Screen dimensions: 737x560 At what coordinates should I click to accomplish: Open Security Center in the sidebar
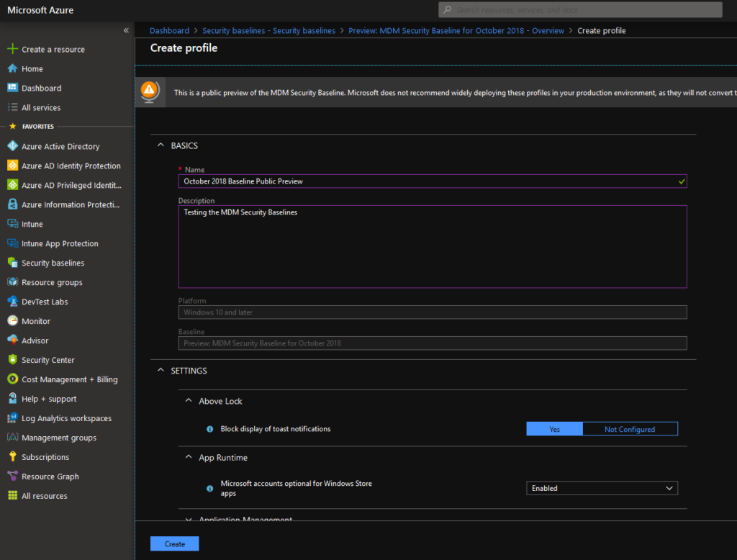pos(48,360)
